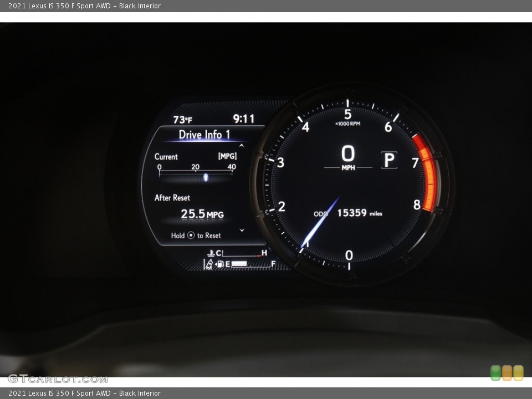Click the green square in corner logo
The image size is (532, 399).
tap(495, 373)
